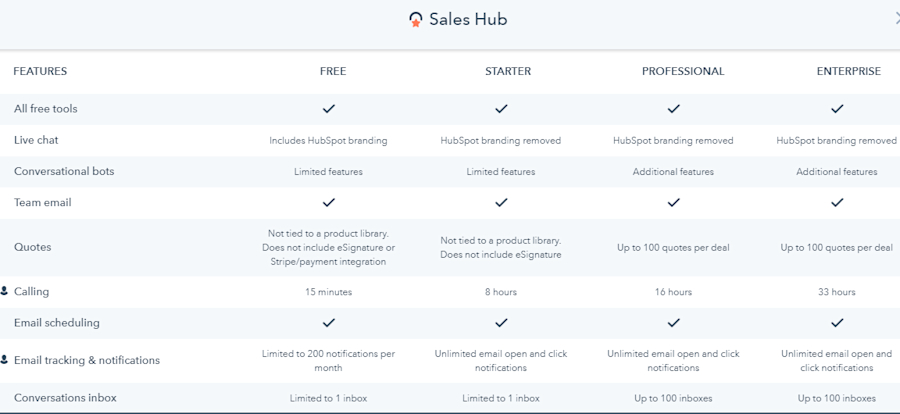The width and height of the screenshot is (900, 414).
Task: Click Starter's 'HubSpot branding removed' cell
Action: [x=501, y=141]
